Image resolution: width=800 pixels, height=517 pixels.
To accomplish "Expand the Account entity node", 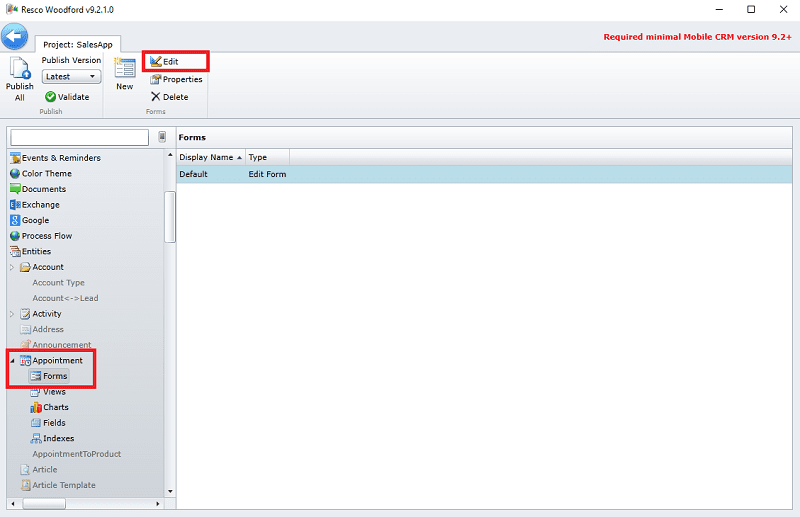I will (x=12, y=267).
